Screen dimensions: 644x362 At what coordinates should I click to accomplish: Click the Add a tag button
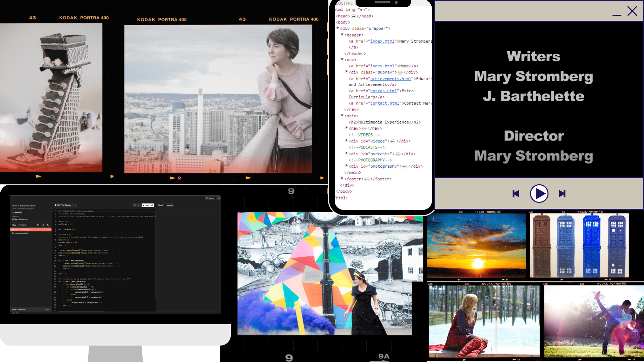click(17, 213)
